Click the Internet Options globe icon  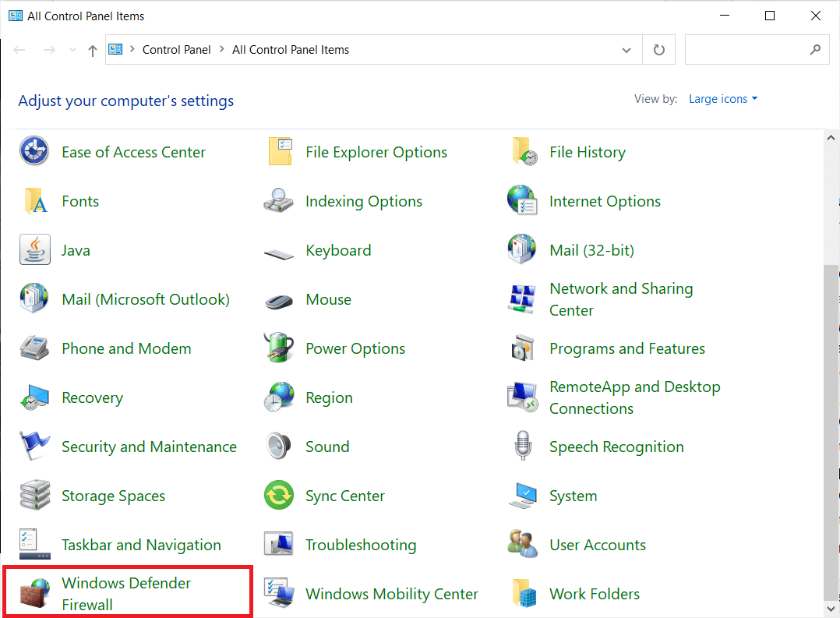pos(522,201)
